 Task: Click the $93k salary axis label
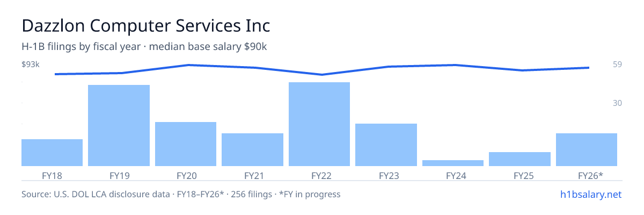[31, 64]
